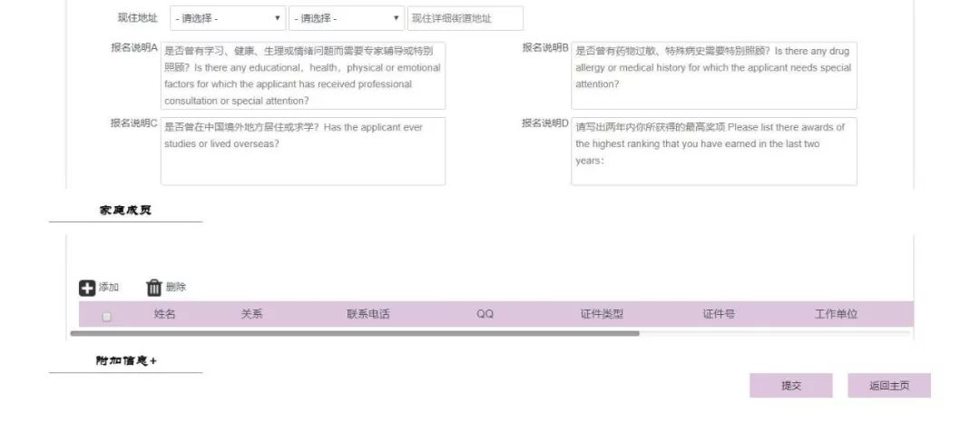980x423 pixels.
Task: Click the 工作单位 column header
Action: pyautogui.click(x=837, y=314)
